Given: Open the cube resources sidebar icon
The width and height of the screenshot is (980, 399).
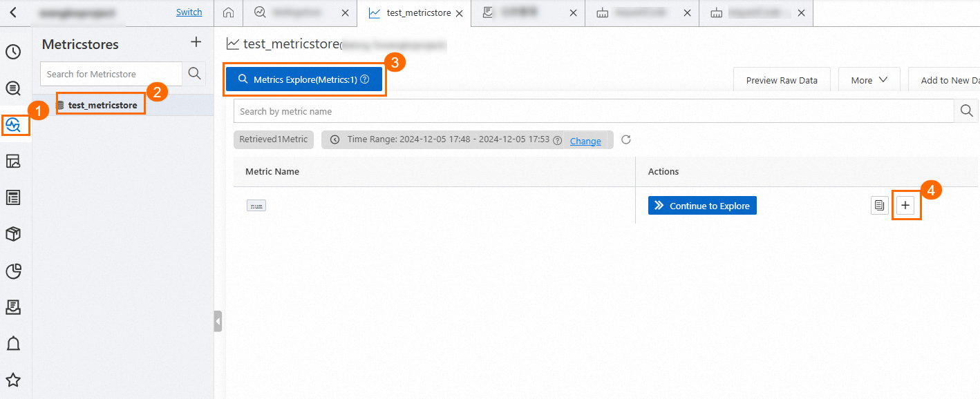Looking at the screenshot, I should 13,235.
